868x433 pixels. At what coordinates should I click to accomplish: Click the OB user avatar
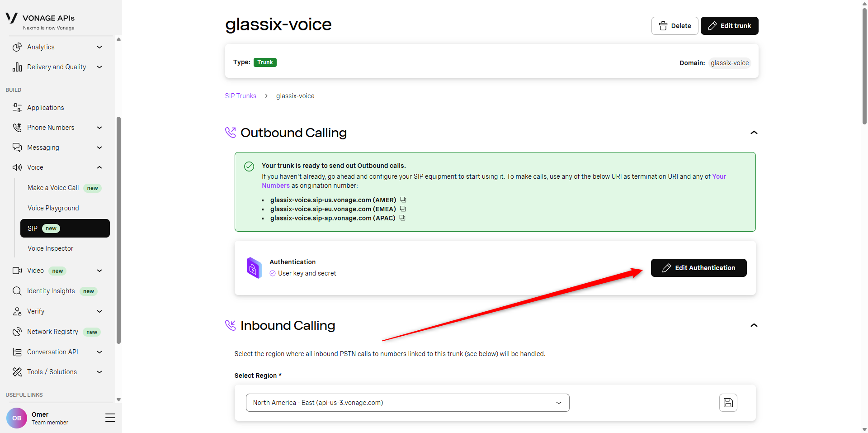click(x=17, y=418)
